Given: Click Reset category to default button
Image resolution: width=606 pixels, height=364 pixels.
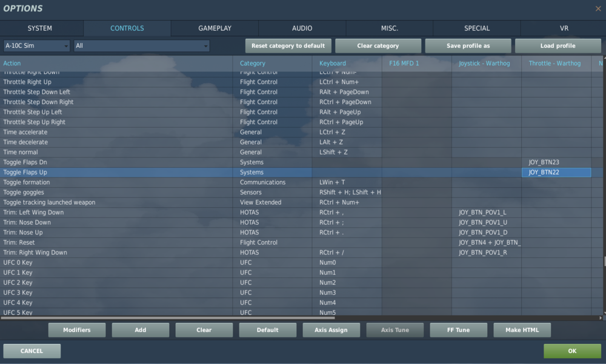Looking at the screenshot, I should coord(288,45).
